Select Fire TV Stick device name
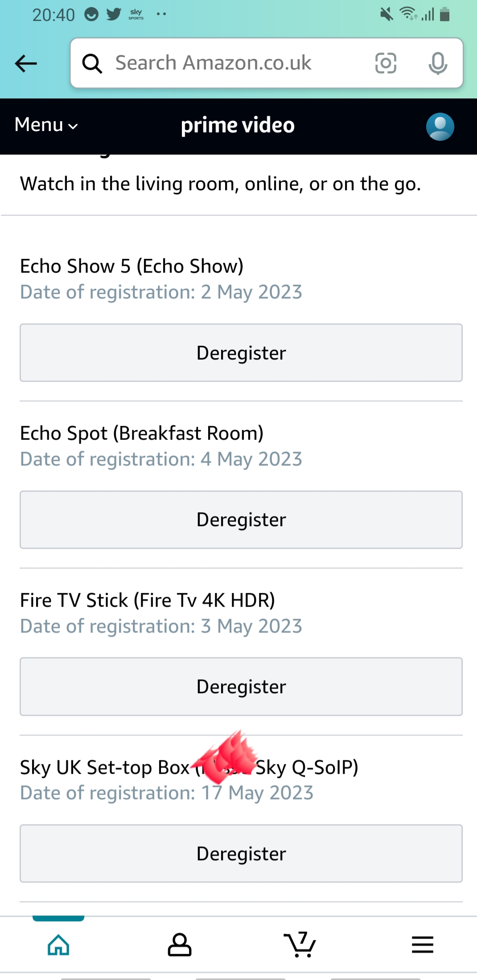This screenshot has width=477, height=980. 147,600
